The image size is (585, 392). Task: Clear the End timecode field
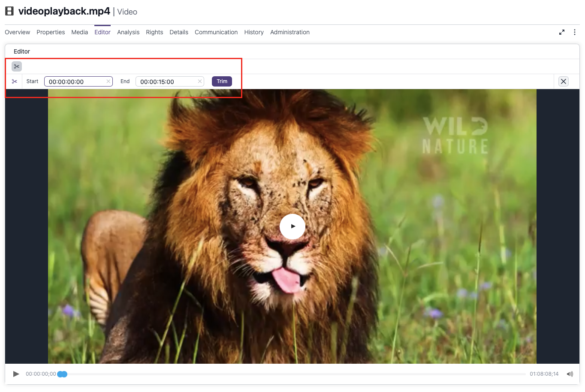click(x=199, y=81)
